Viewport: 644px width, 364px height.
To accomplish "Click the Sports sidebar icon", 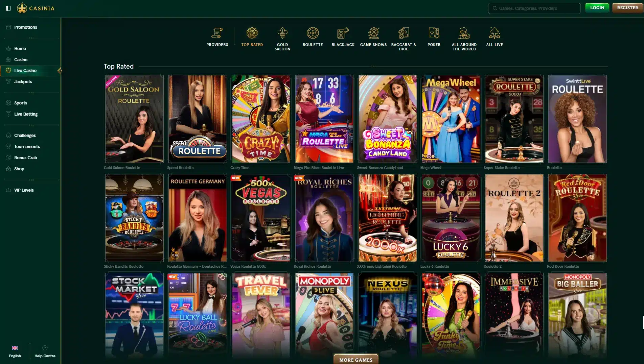I will point(8,103).
